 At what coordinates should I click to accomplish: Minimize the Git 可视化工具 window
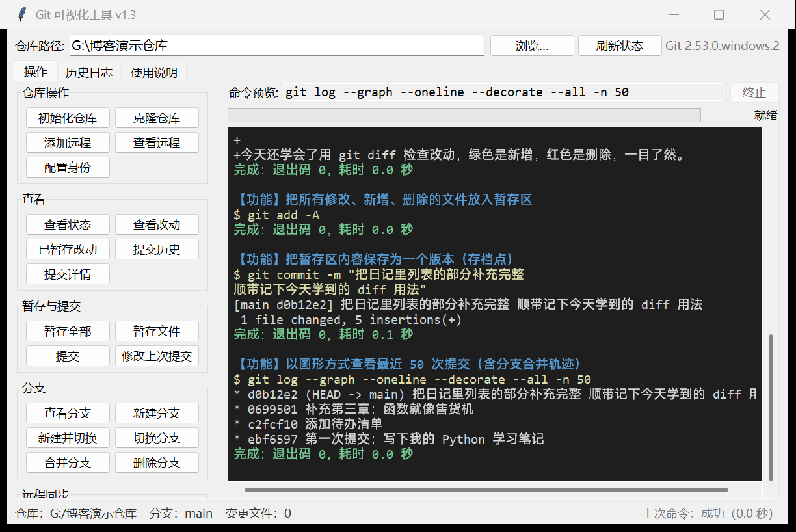coord(673,14)
